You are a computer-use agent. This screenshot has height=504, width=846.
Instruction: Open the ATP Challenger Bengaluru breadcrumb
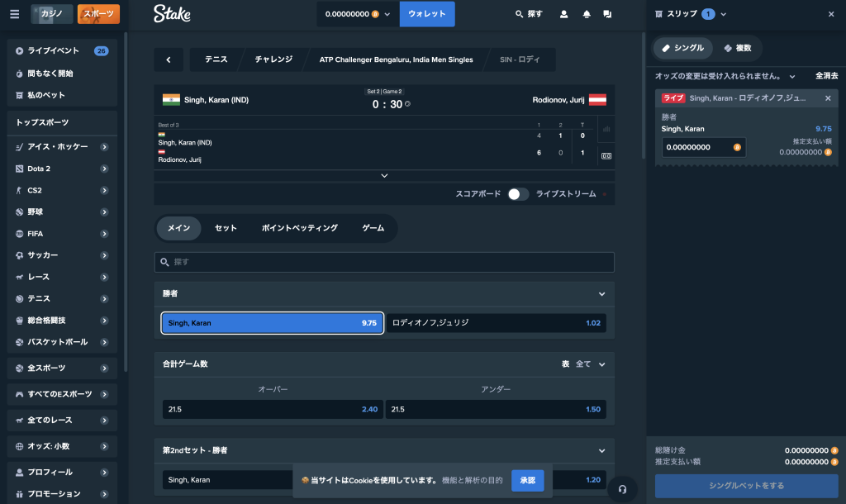coord(396,59)
